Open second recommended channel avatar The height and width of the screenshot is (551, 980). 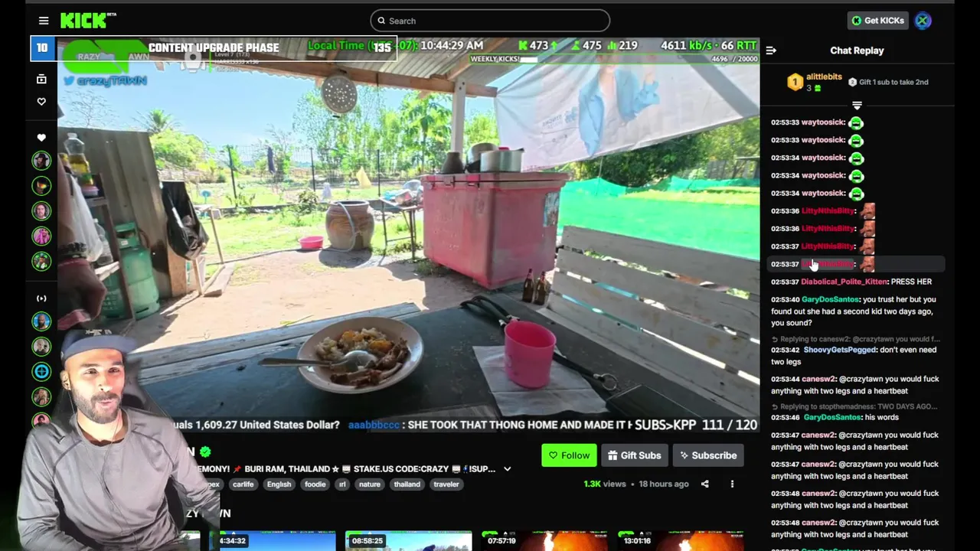pos(41,347)
